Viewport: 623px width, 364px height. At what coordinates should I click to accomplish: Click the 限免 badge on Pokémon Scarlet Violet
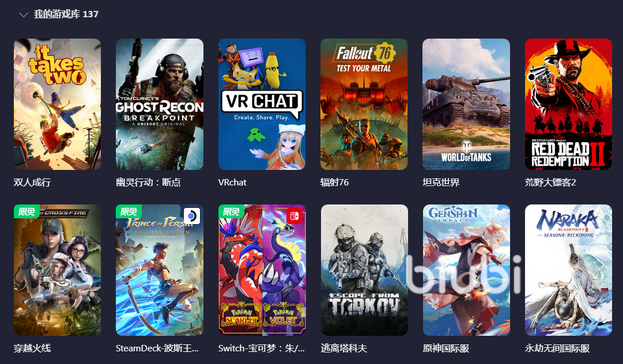point(231,211)
